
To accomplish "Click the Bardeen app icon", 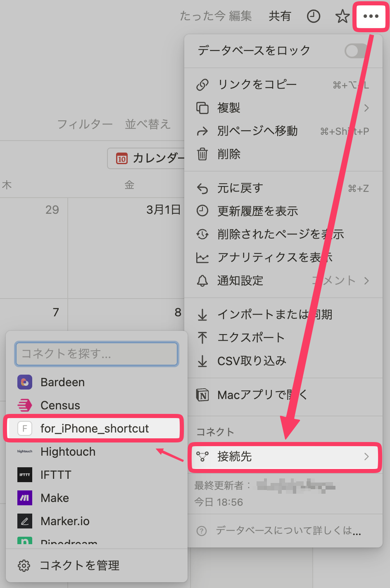I will (25, 382).
